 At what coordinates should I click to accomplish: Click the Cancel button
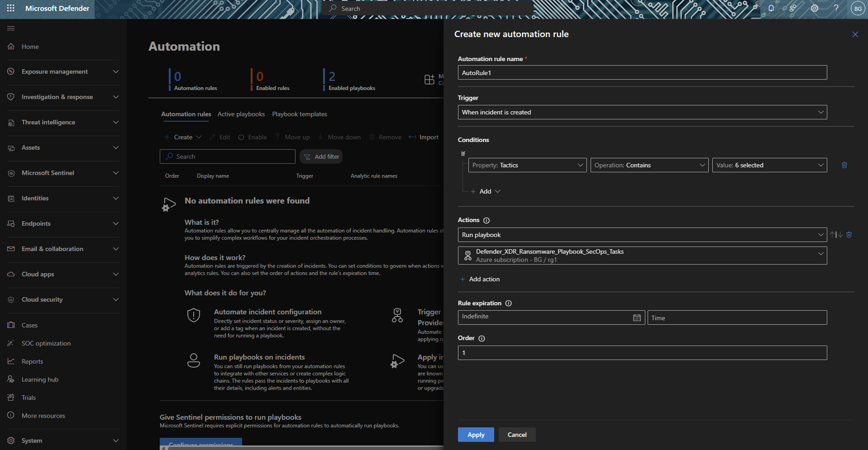click(x=517, y=435)
